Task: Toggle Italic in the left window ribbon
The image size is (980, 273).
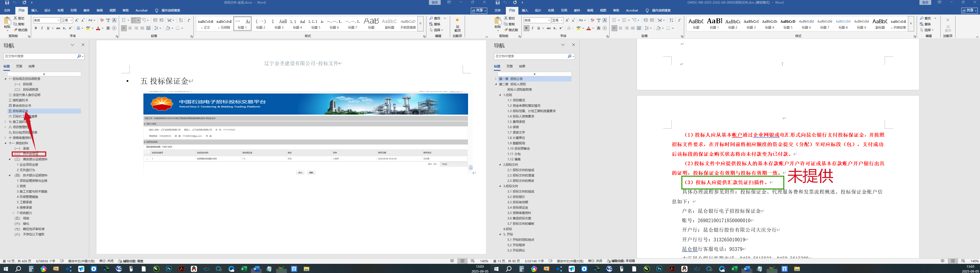Action: (42, 28)
